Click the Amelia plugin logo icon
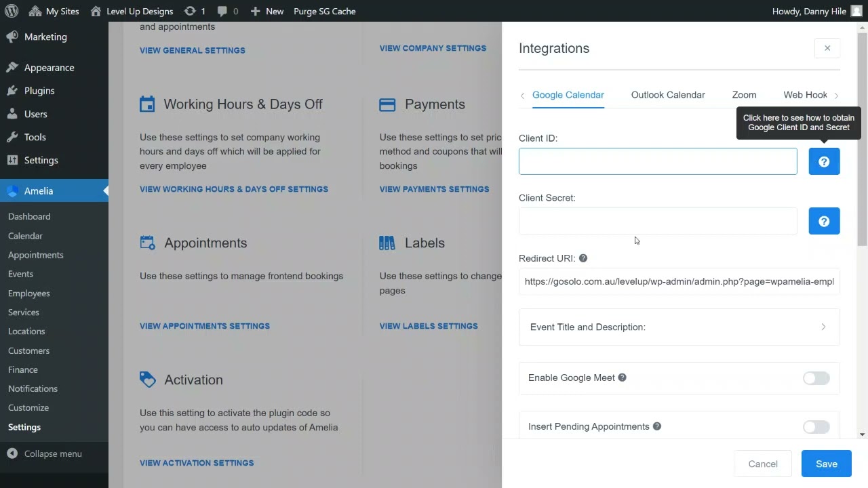The width and height of the screenshot is (868, 488). (12, 191)
